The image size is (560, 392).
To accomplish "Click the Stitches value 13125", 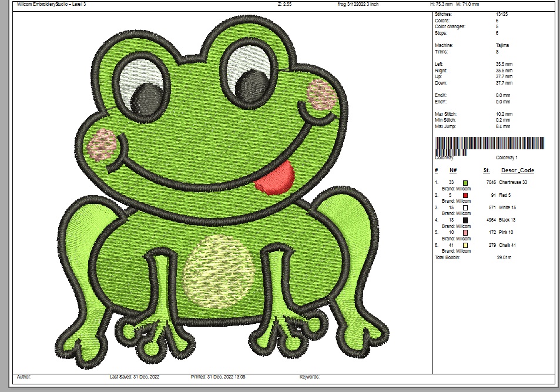I will click(502, 14).
